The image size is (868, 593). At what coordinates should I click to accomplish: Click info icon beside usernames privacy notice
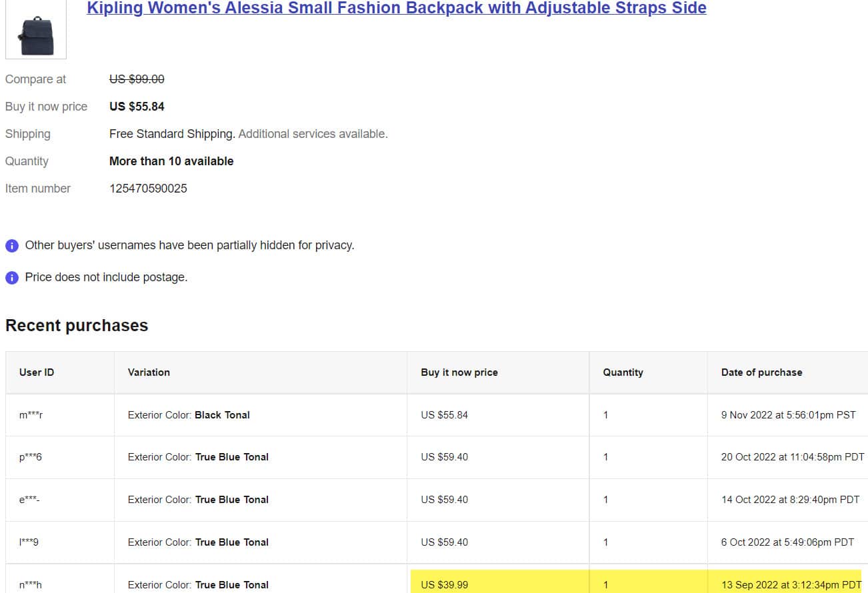coord(12,246)
